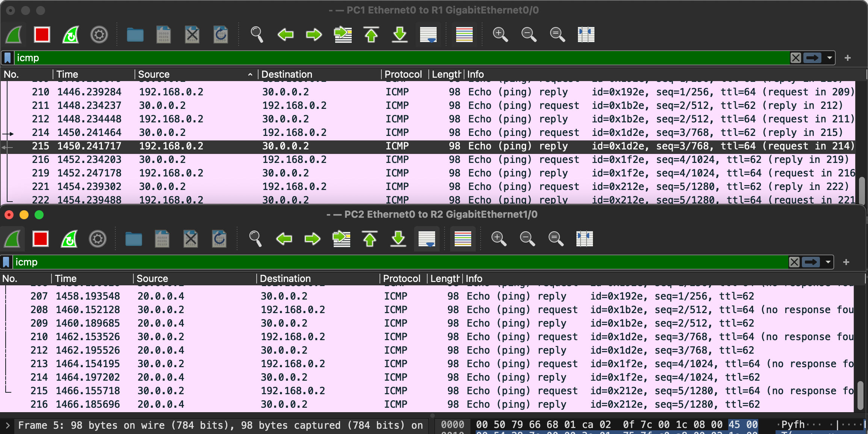Image resolution: width=868 pixels, height=434 pixels.
Task: Clear the icmp display filter in the PC2 window
Action: coord(794,262)
